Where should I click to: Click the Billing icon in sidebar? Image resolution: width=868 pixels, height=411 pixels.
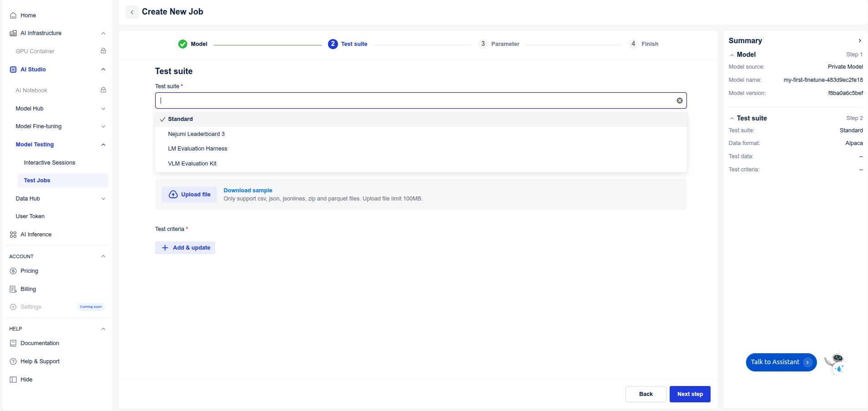[13, 289]
